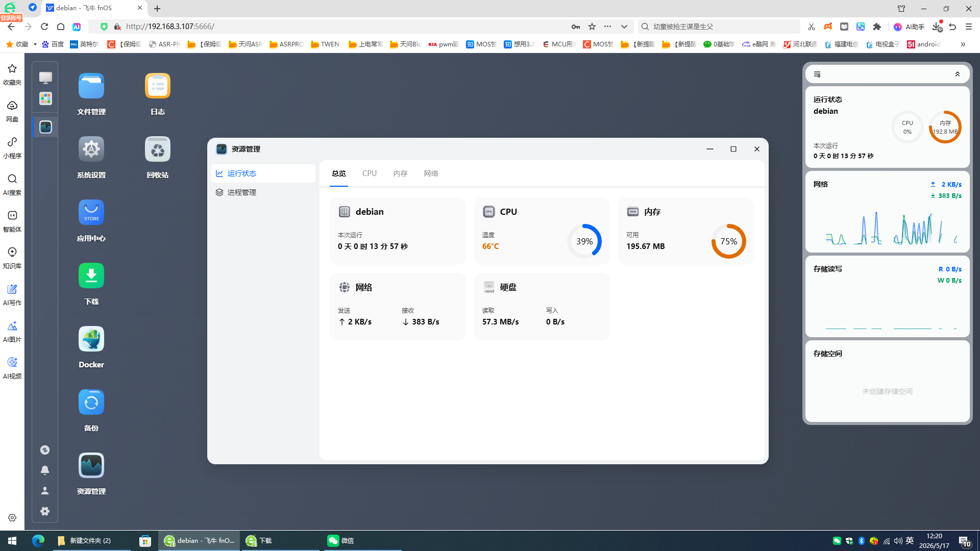Click widget 内存 192.8 MB ring
This screenshot has height=551, width=980.
pos(945,127)
